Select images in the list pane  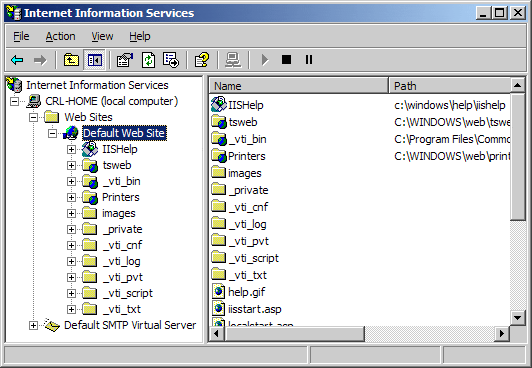[x=245, y=173]
